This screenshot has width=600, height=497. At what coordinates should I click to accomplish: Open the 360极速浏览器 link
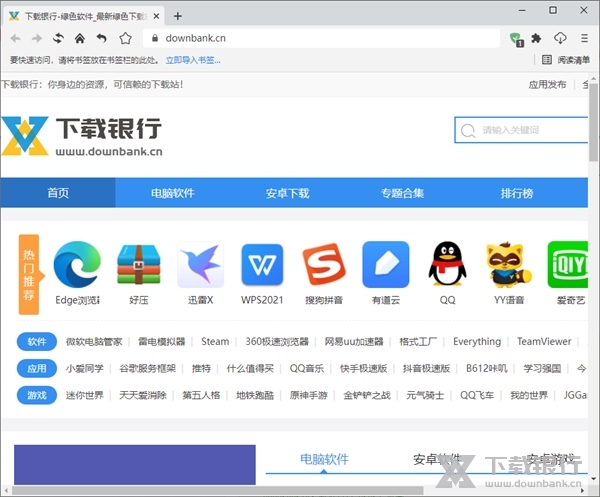click(x=277, y=341)
